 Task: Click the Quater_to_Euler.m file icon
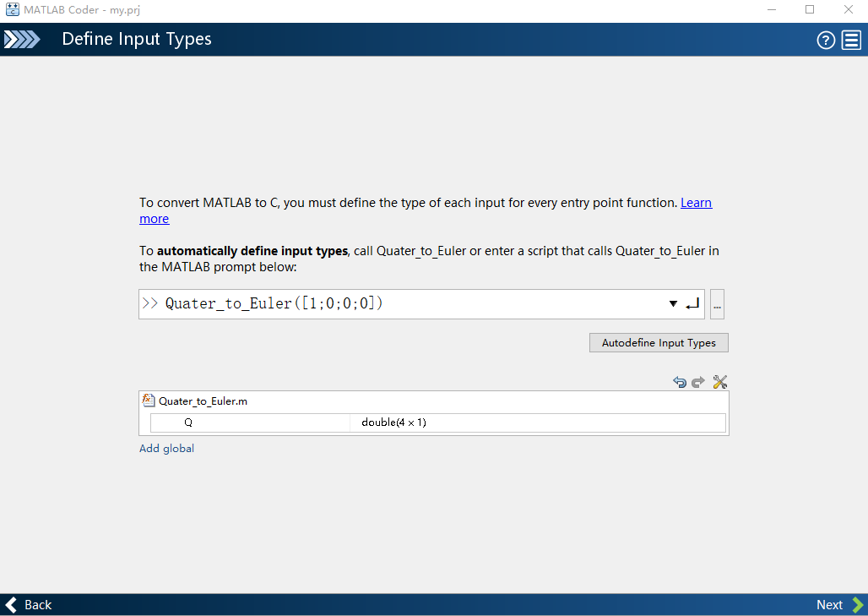click(149, 401)
